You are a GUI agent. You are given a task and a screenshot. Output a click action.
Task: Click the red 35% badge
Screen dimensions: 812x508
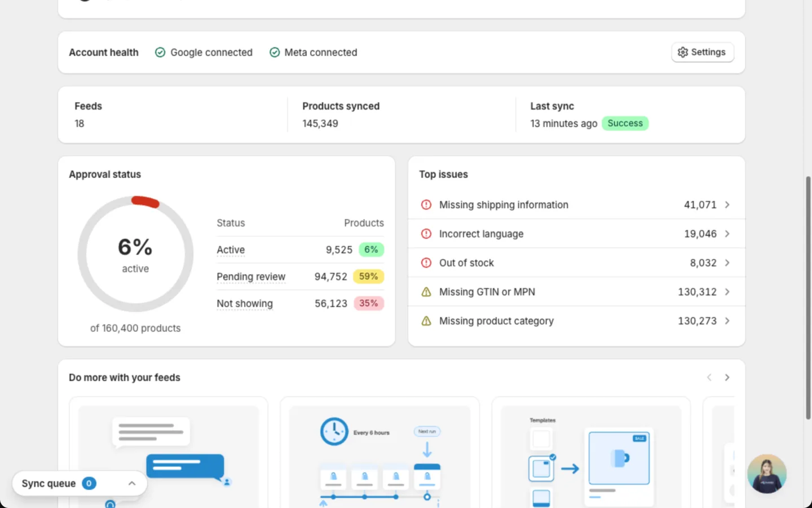368,304
